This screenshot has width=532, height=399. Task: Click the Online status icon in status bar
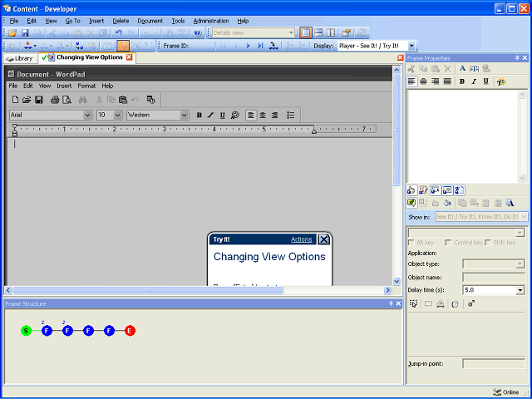click(497, 392)
